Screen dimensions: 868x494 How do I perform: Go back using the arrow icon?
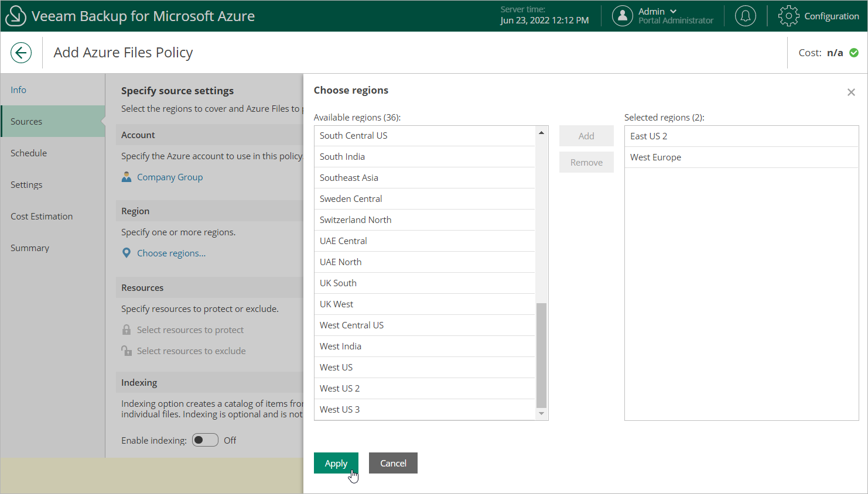pyautogui.click(x=21, y=53)
